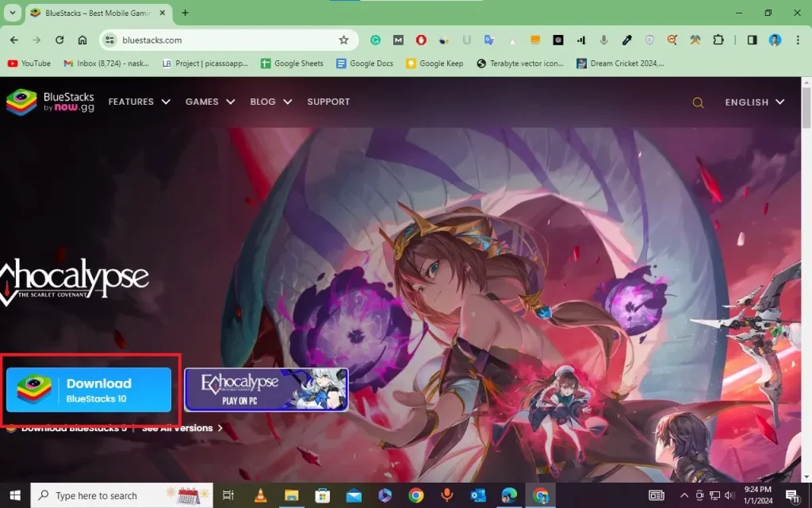Image resolution: width=812 pixels, height=508 pixels.
Task: Open the Google Sheets bookmark
Action: click(x=292, y=63)
